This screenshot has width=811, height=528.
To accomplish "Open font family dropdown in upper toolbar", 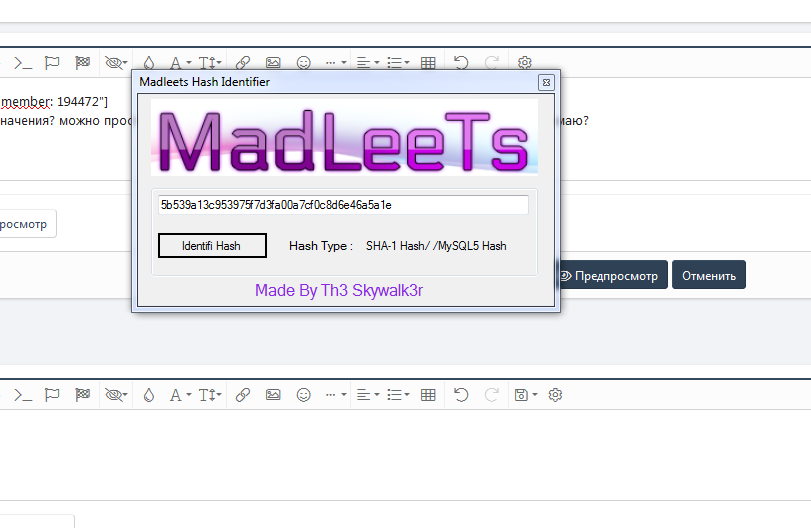I will (180, 63).
